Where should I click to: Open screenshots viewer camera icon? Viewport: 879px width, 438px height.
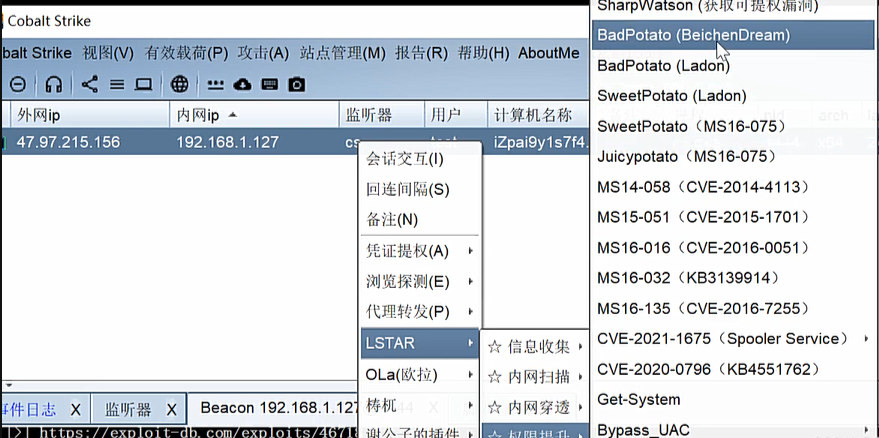click(297, 85)
